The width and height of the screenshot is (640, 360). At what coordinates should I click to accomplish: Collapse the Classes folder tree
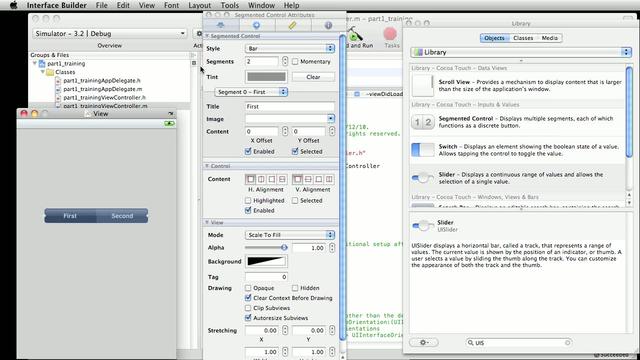(42, 72)
